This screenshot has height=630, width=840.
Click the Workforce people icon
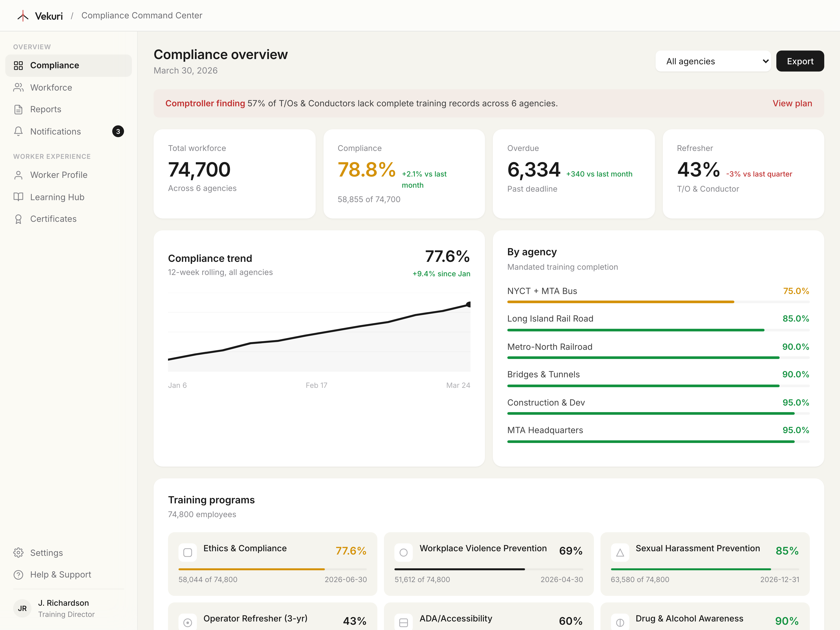pos(18,88)
